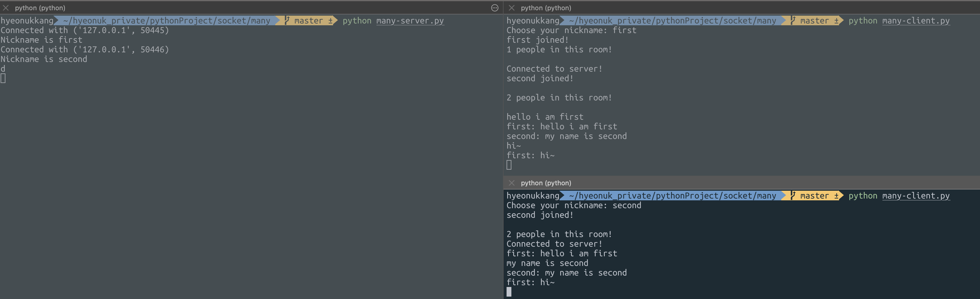The image size is (980, 299).
Task: Place the cursor at the server terminal input block
Action: click(x=3, y=78)
